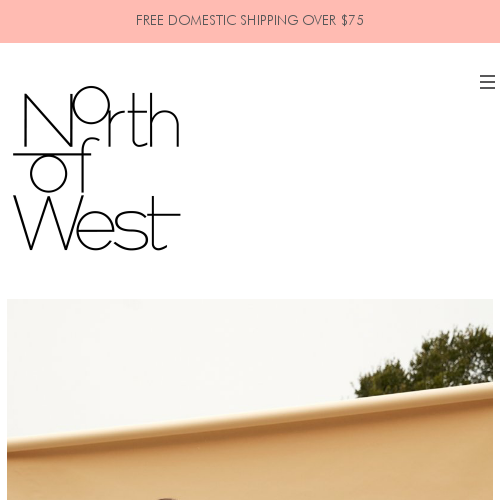Click the "$75" shipping offer text
Image resolution: width=500 pixels, height=500 pixels.
coord(352,20)
